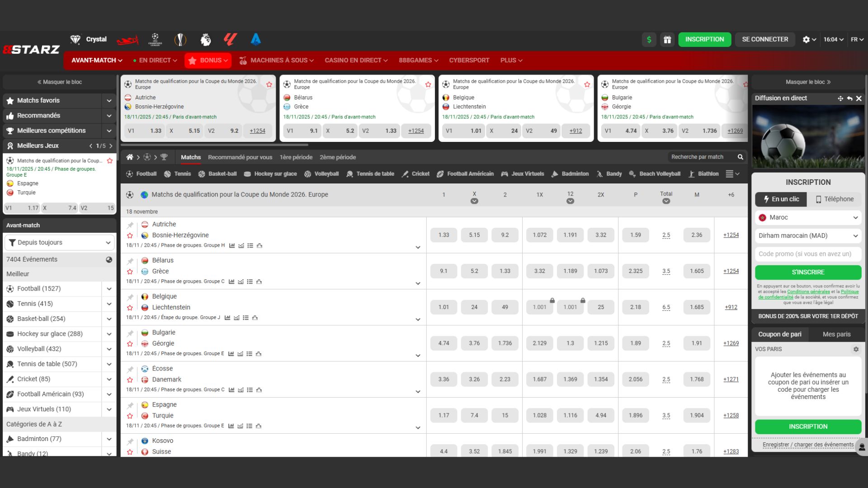Favorite the Autriche vs Bosnie-Herzégovine row star
The image size is (868, 488).
[x=130, y=235]
